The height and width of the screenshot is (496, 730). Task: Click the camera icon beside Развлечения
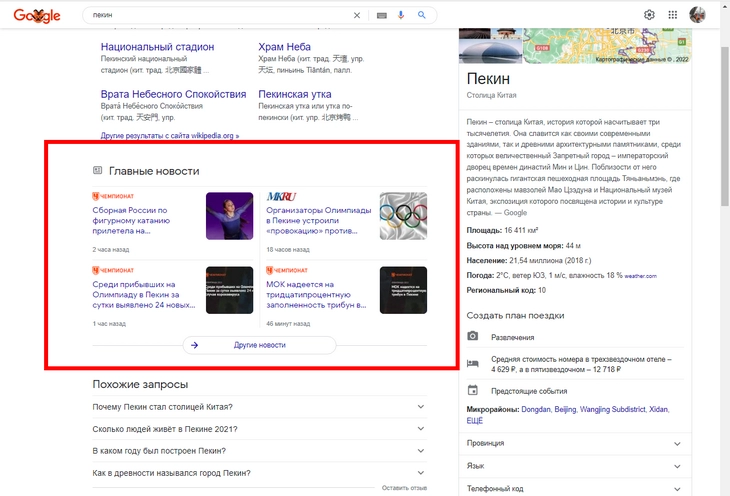pyautogui.click(x=473, y=336)
